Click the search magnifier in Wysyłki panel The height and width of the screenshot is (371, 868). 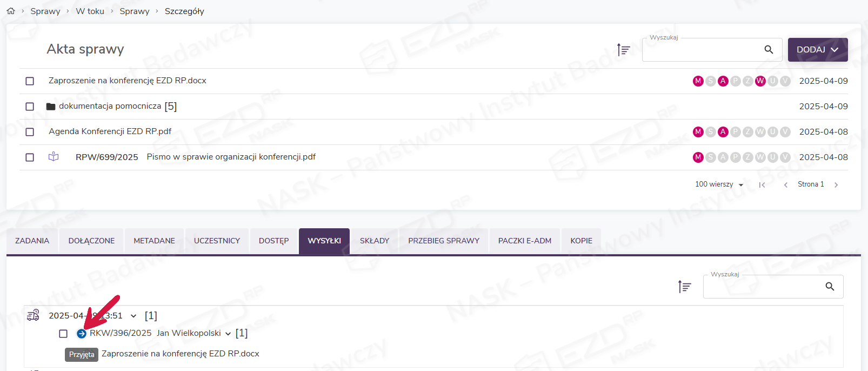point(830,287)
